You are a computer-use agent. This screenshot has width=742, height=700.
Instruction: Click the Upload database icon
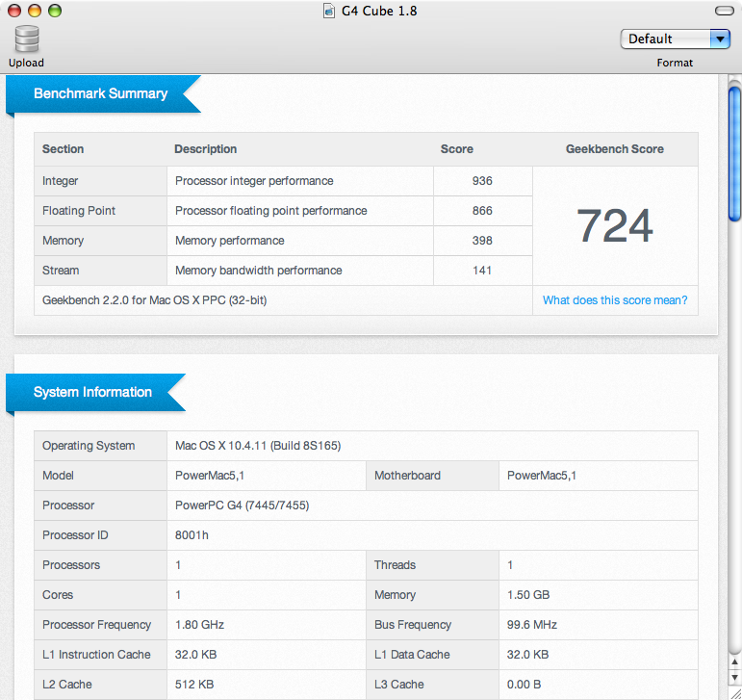point(27,39)
